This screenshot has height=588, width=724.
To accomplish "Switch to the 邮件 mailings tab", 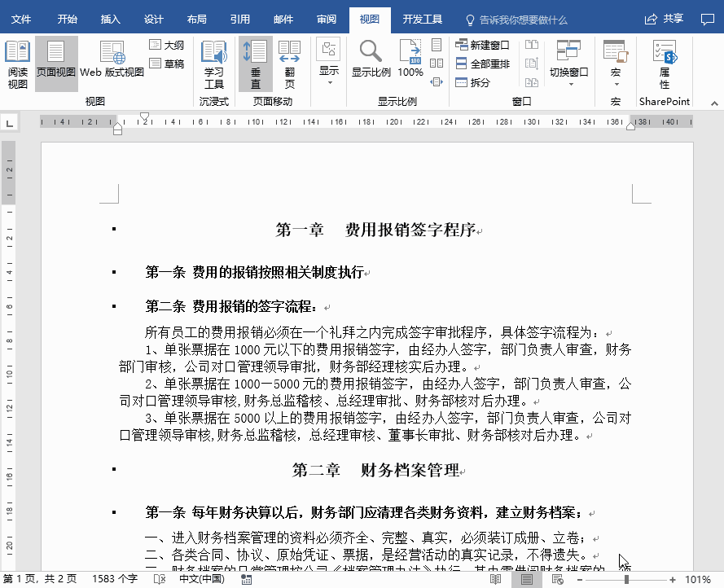I will 283,20.
